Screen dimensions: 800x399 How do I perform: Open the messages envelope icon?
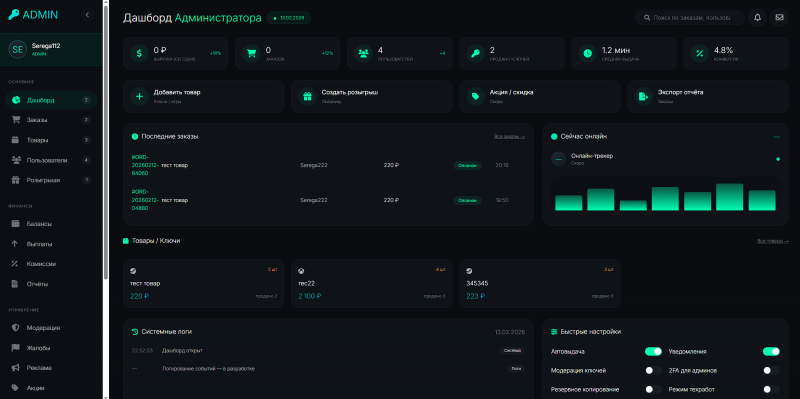point(779,17)
